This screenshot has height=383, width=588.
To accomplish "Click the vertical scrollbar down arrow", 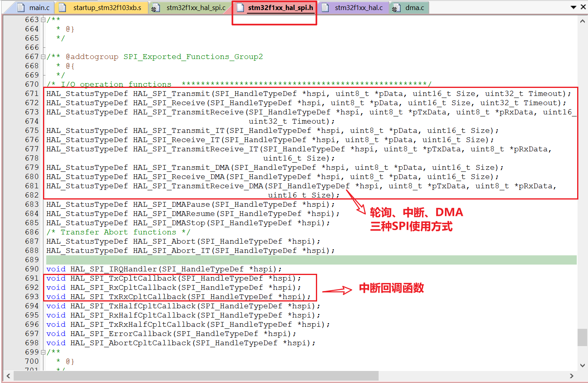I will 582,365.
